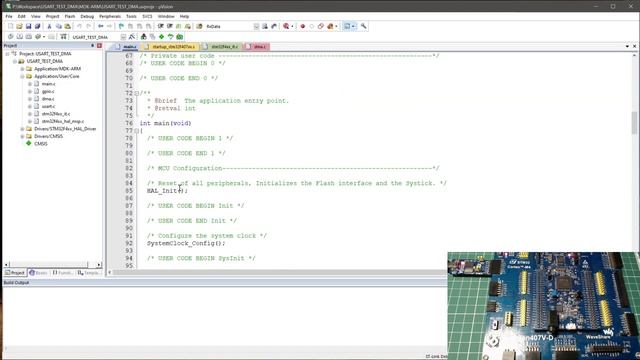Screen dimensions: 640x360
Task: Place the cursor on line 85 HAL_Init();
Action: (167, 191)
